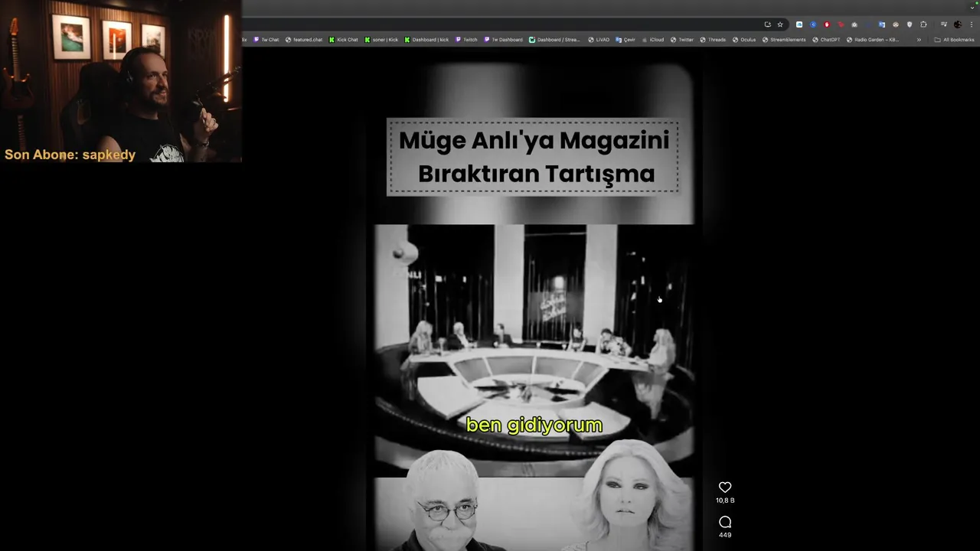Click the streamer webcam overlay
980x551 pixels.
pyautogui.click(x=121, y=81)
